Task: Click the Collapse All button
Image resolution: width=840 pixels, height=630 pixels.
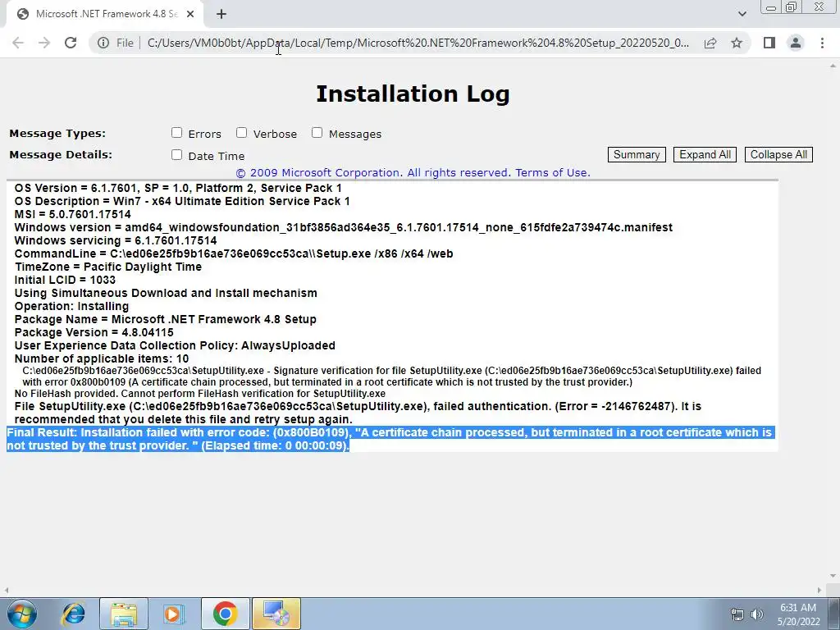Action: pyautogui.click(x=778, y=154)
